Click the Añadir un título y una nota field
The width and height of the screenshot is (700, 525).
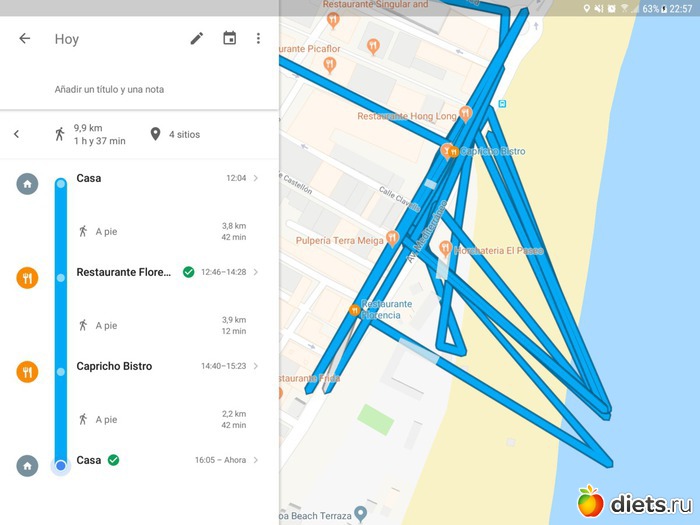[x=109, y=89]
